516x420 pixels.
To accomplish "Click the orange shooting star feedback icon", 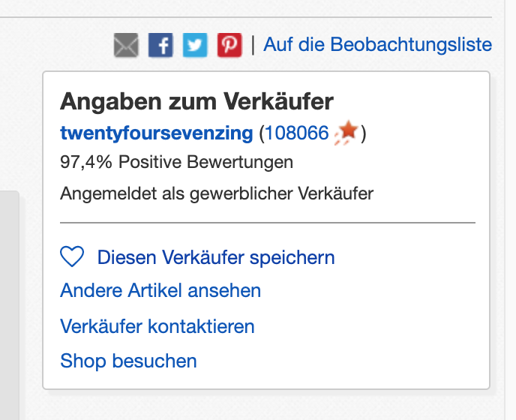I will click(x=346, y=133).
